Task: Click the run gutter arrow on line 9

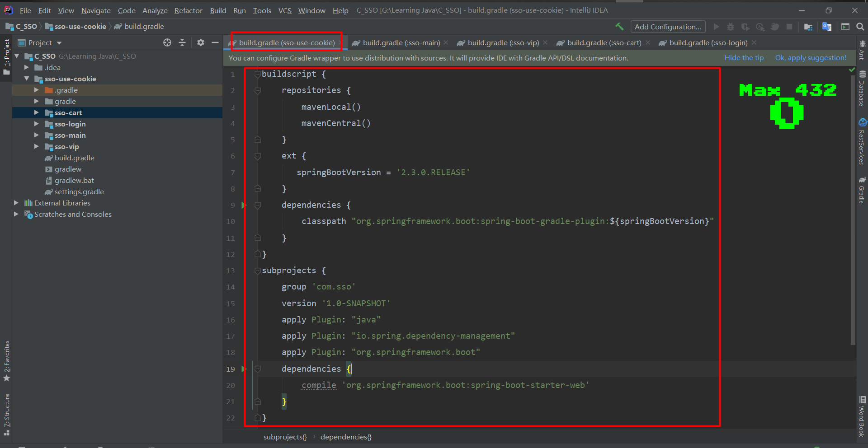Action: (x=244, y=205)
